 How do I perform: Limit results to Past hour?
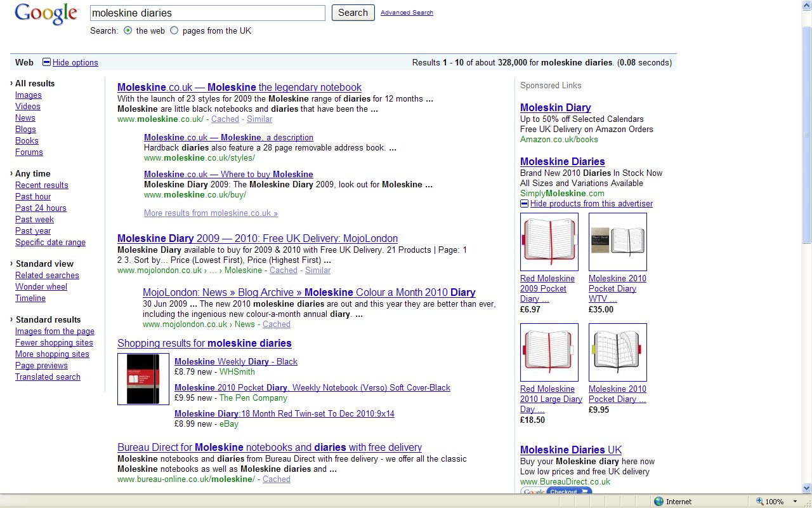point(33,197)
